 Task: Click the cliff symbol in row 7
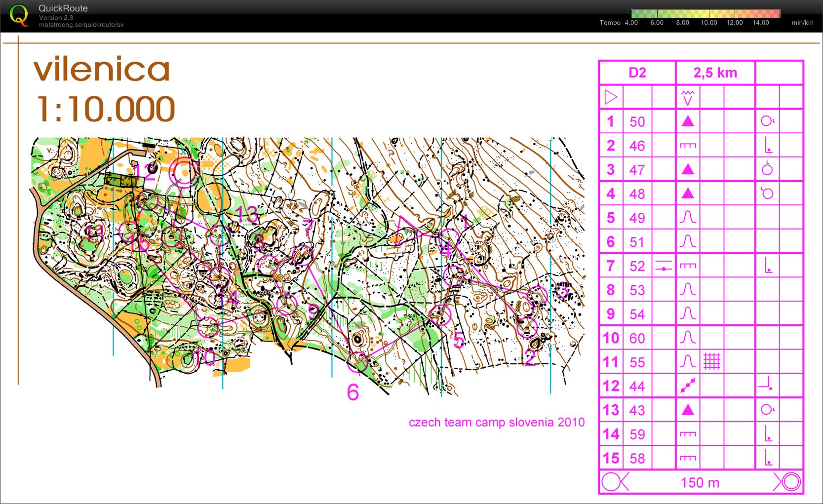coord(688,266)
